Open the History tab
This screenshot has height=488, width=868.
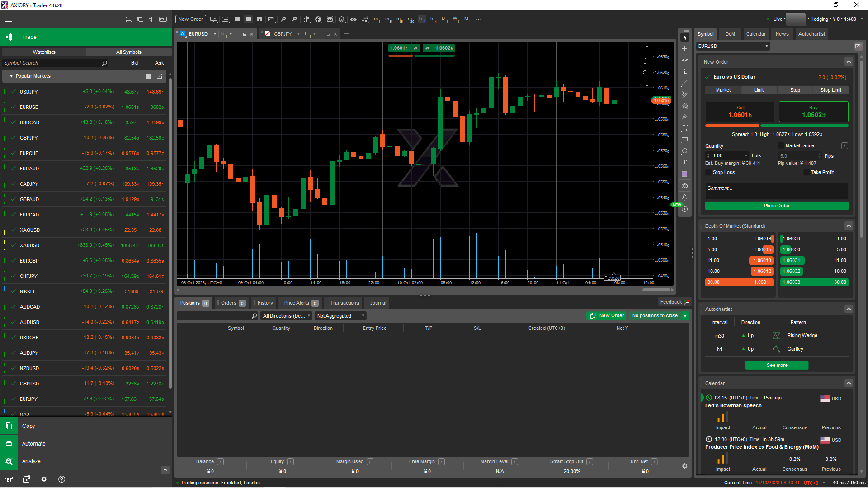click(x=265, y=303)
